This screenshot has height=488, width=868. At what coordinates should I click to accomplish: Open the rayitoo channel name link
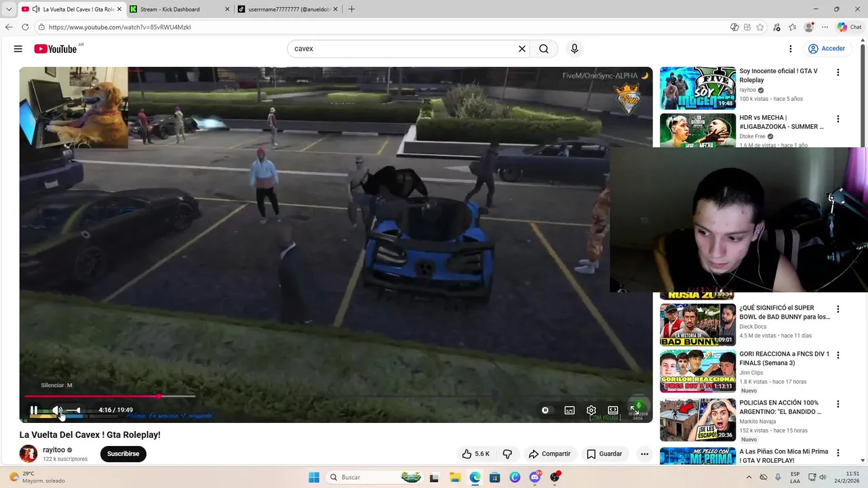pos(54,450)
